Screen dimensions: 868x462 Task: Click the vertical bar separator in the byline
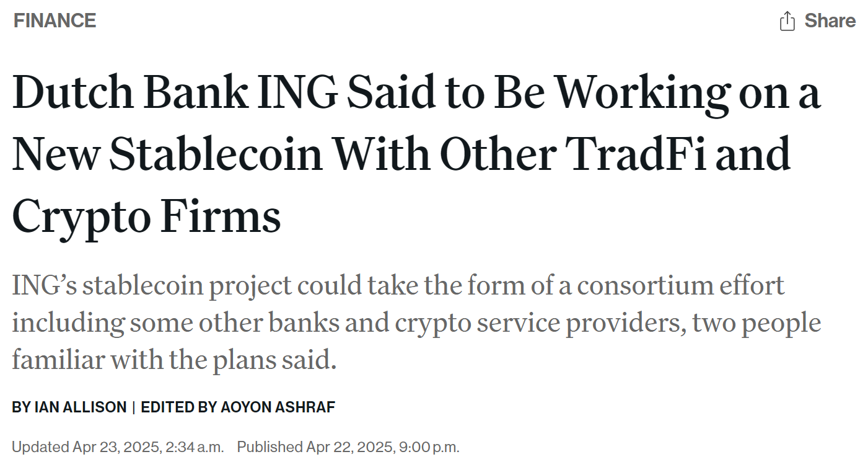pos(133,407)
